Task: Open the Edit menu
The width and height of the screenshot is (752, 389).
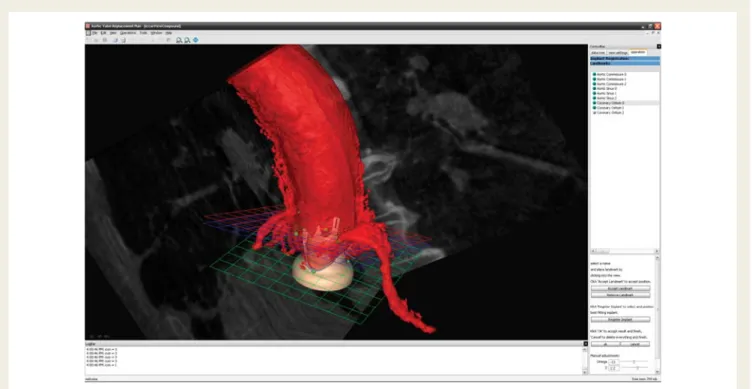Action: pos(103,33)
